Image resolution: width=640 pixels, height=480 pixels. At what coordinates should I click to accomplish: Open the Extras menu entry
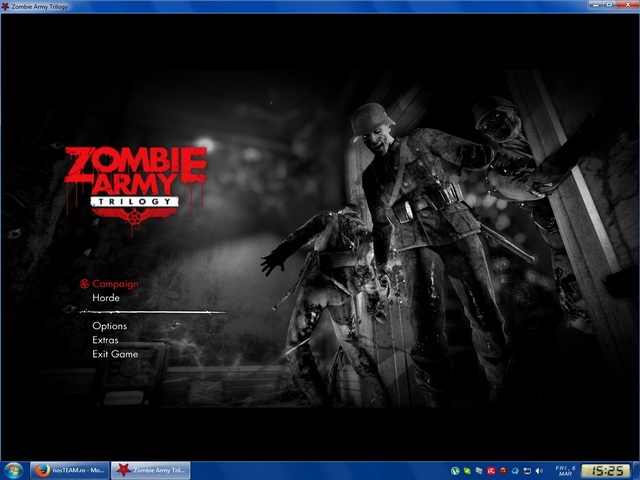[x=105, y=340]
